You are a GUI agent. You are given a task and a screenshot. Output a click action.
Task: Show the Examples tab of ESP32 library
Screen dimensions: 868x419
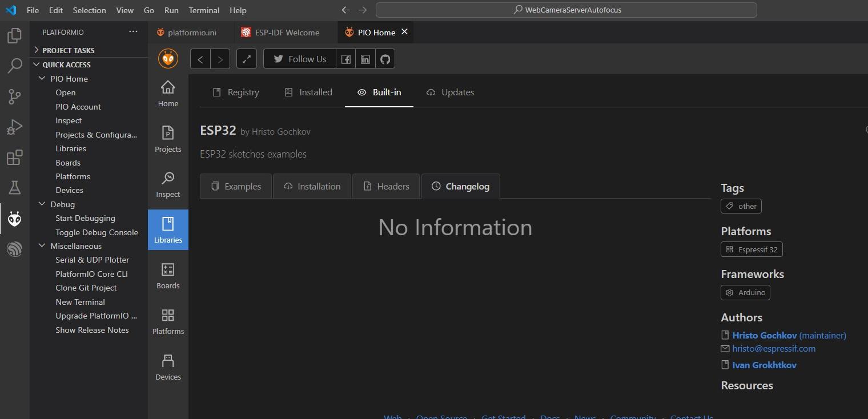click(x=236, y=186)
